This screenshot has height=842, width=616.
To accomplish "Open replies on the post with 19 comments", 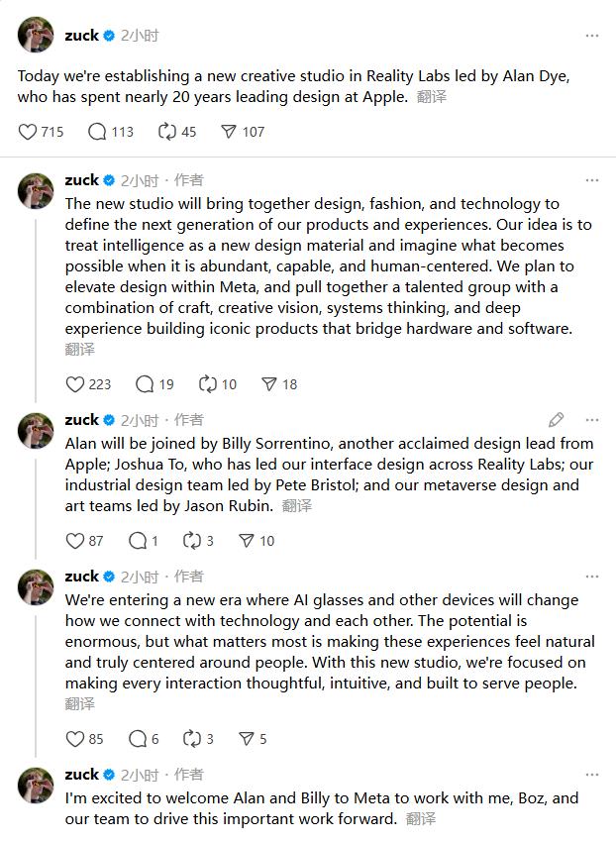I will click(145, 384).
